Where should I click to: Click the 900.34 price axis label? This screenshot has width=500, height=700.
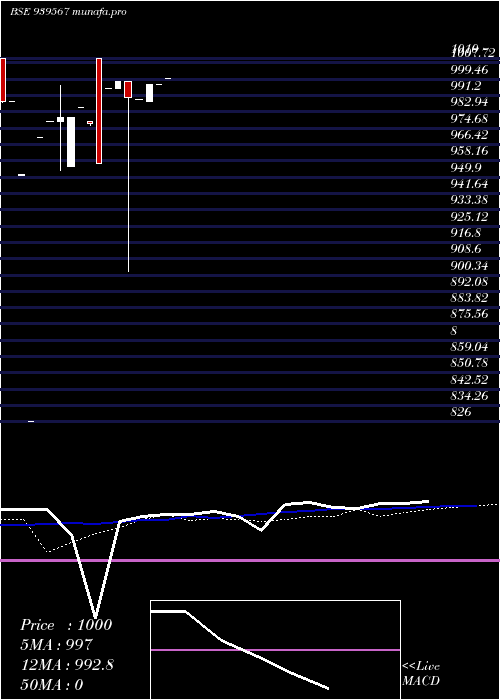pyautogui.click(x=469, y=266)
